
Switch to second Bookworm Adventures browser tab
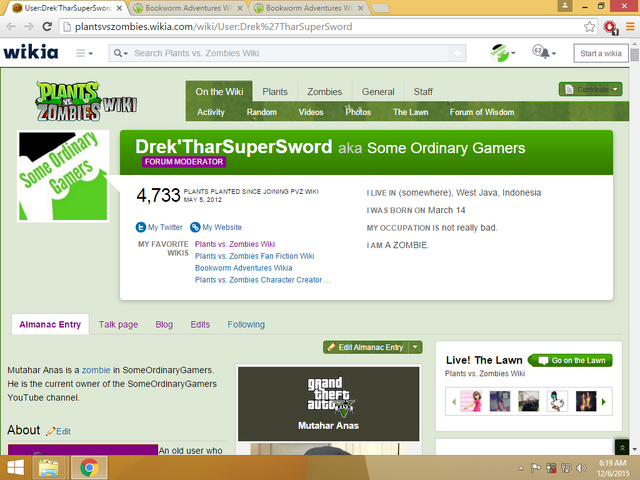188,8
